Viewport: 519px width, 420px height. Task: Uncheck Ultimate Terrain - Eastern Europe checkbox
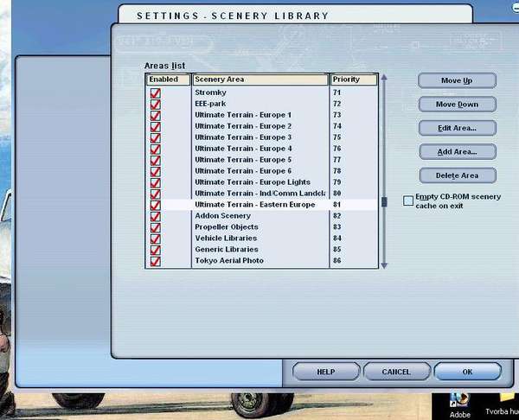coord(155,206)
